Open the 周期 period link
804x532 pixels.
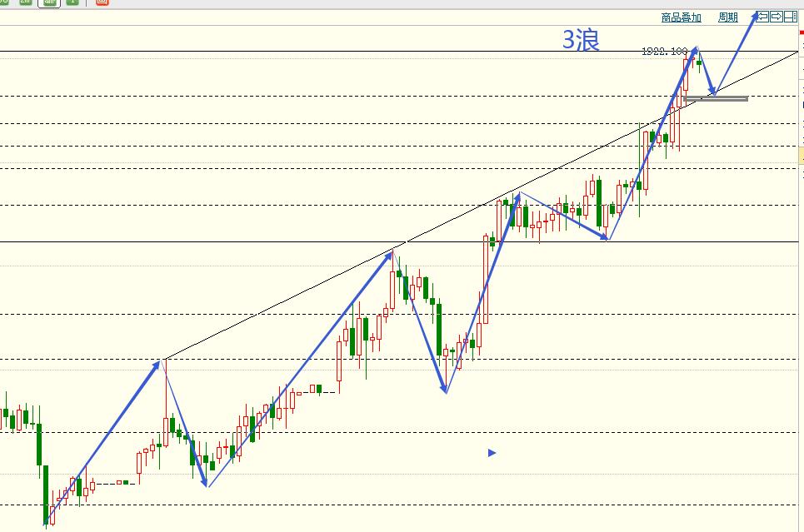tap(727, 17)
